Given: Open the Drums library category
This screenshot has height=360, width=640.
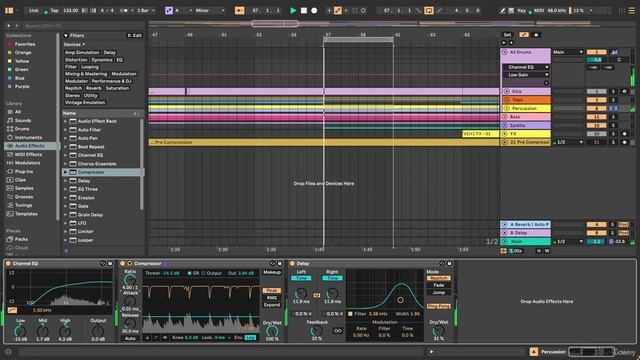Looking at the screenshot, I should [22, 129].
